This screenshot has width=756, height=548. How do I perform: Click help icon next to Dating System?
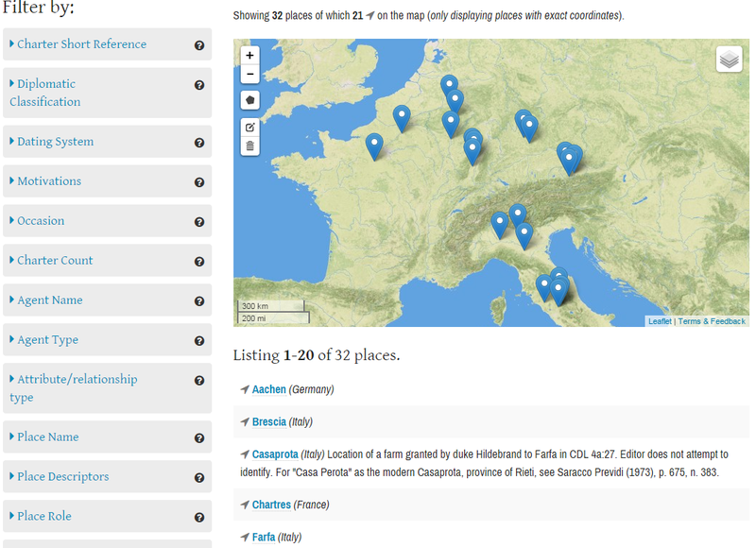coord(199,143)
